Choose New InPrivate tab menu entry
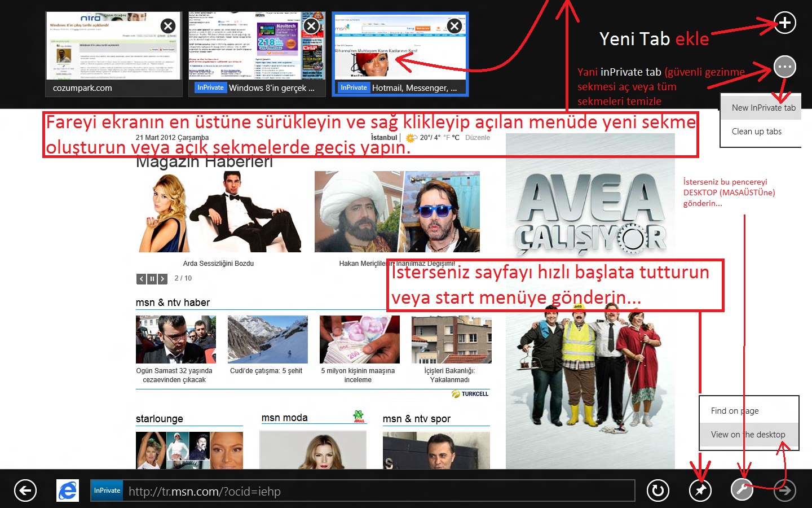The width and height of the screenshot is (812, 508). pyautogui.click(x=761, y=108)
